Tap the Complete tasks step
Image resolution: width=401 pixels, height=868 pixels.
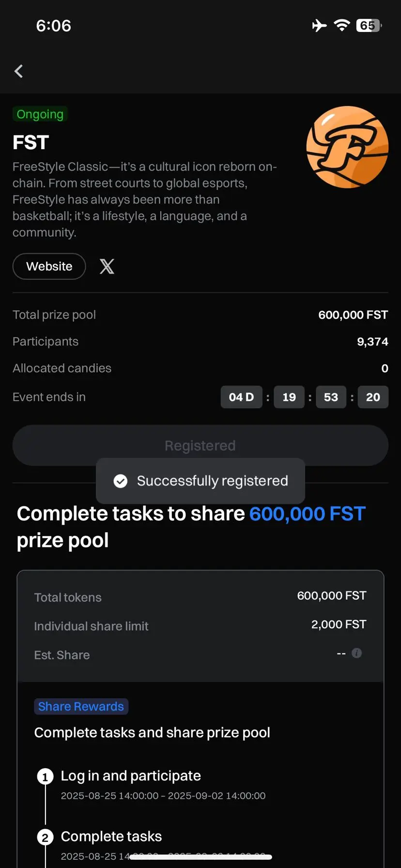[x=111, y=837]
